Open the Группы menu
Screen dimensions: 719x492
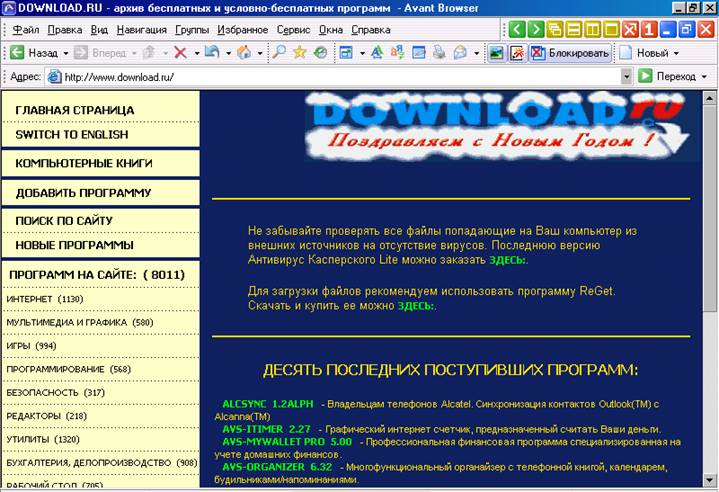click(192, 30)
